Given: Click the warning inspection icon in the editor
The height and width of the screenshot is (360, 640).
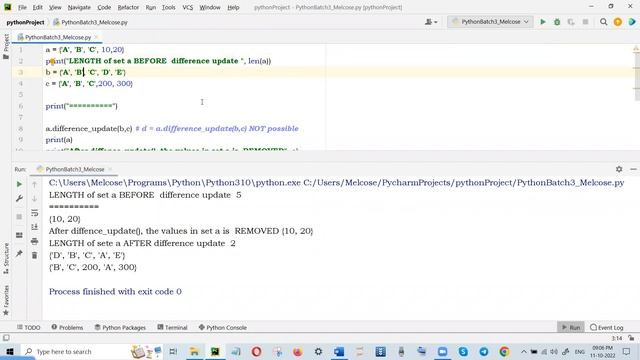Looking at the screenshot, I should (x=636, y=49).
